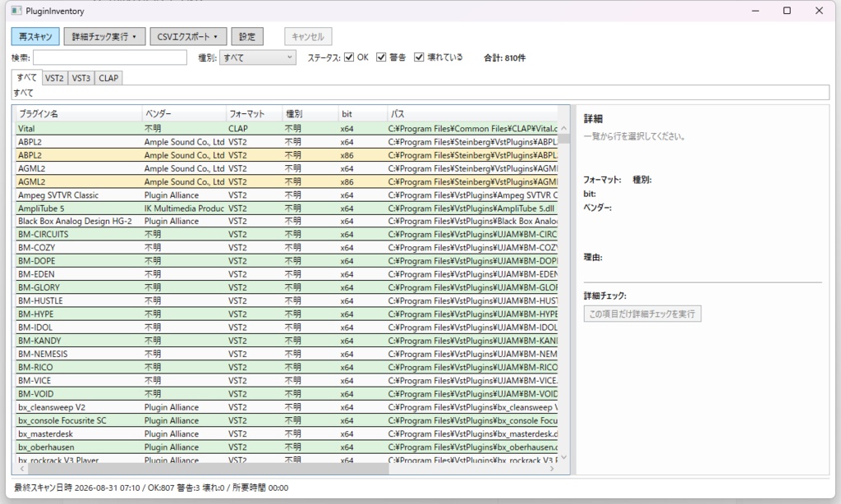This screenshot has width=841, height=504.
Task: Sort by ベンダー column header
Action: coord(184,113)
